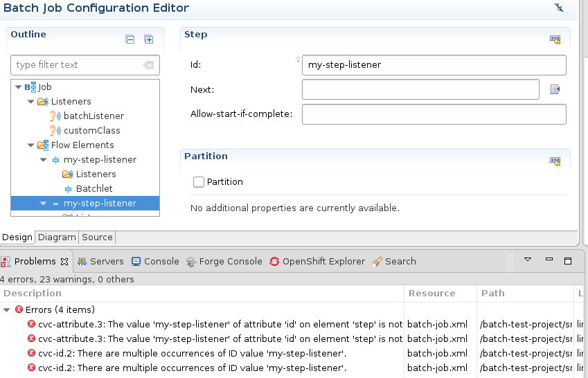Switch to the Diagram tab
Viewport: 588px width, 378px height.
coord(57,237)
